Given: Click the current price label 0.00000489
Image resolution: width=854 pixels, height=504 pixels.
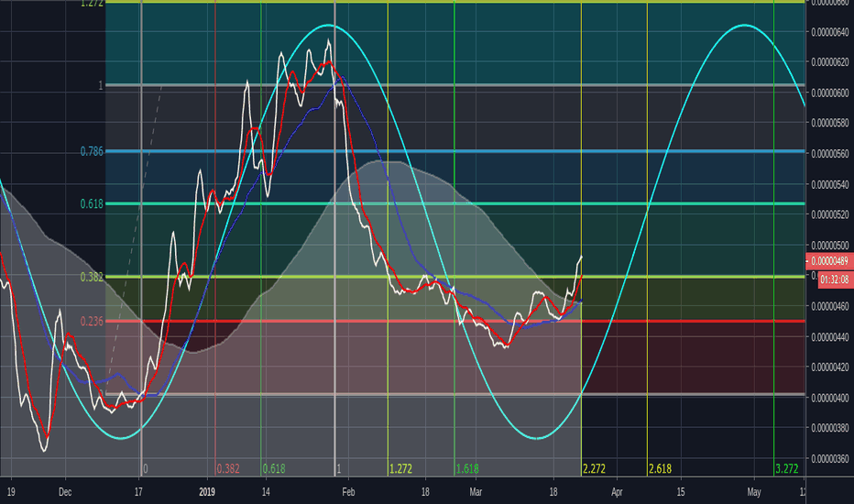Looking at the screenshot, I should 829,261.
